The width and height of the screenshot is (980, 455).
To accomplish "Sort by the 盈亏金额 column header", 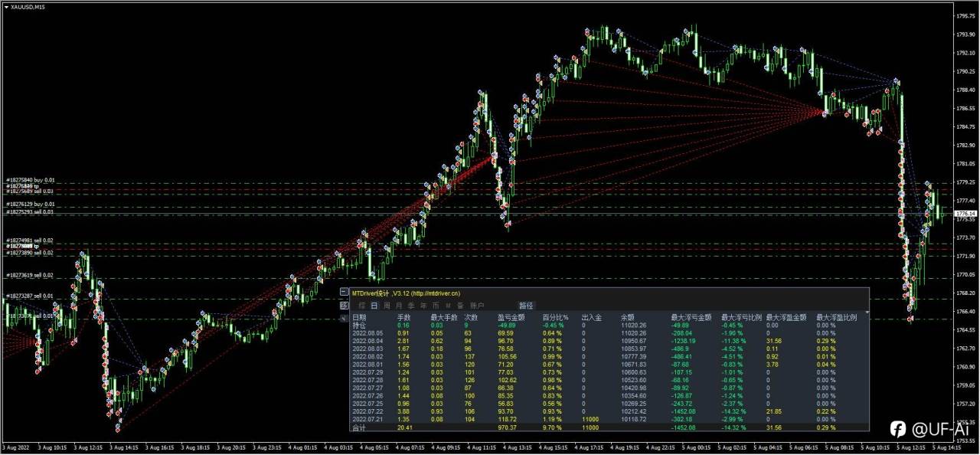I will pos(511,317).
